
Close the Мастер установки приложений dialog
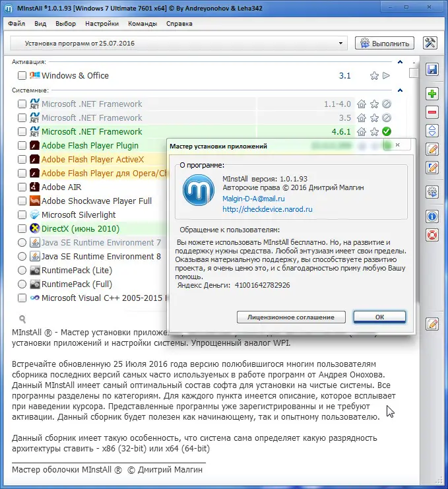click(x=397, y=145)
